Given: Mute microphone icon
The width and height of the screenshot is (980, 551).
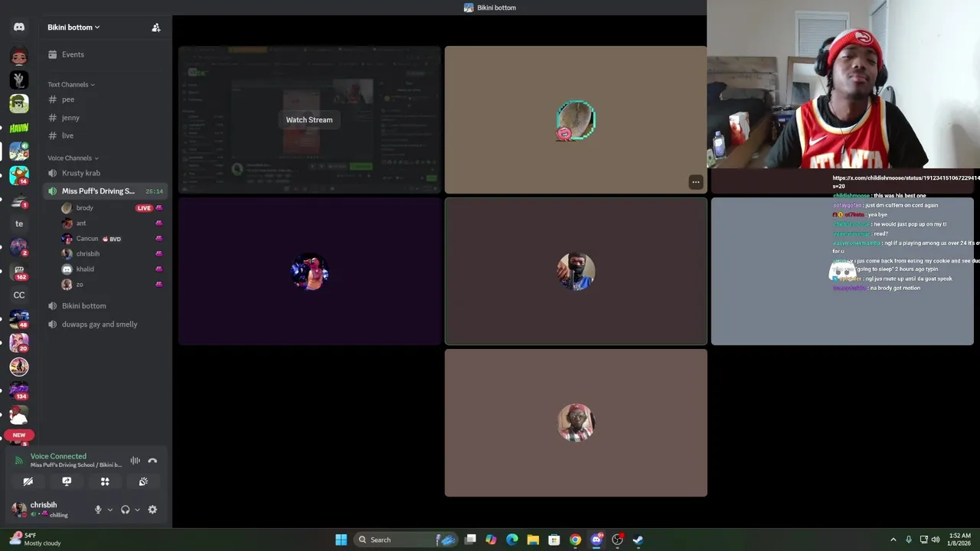Looking at the screenshot, I should tap(97, 510).
